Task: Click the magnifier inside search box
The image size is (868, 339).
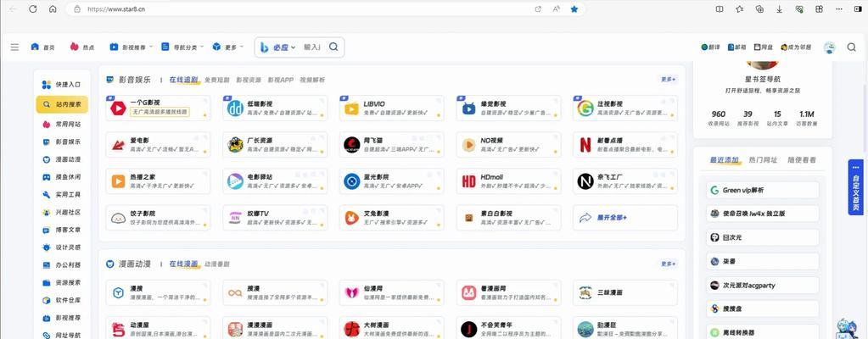Action: (x=333, y=47)
